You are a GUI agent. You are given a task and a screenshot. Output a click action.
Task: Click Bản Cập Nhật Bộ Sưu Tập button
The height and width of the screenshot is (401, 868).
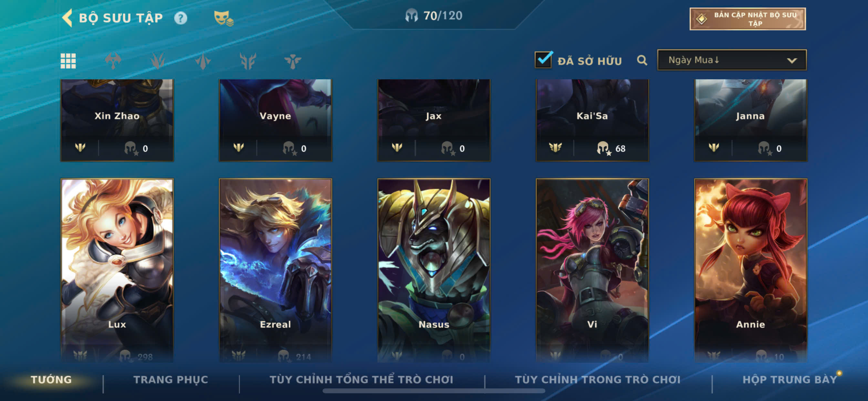[747, 19]
